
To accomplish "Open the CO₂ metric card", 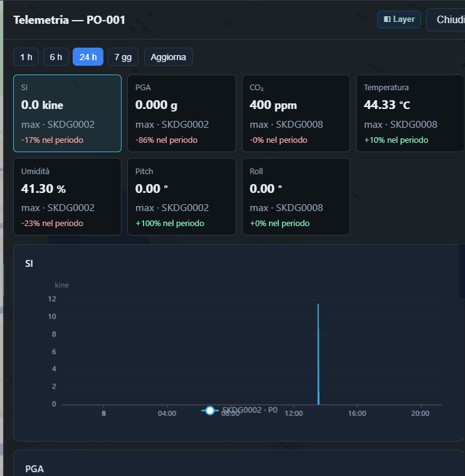I will [296, 113].
